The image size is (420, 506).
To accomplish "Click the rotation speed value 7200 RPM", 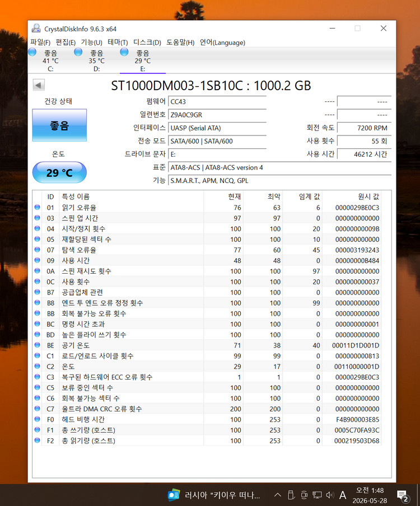I will 364,128.
